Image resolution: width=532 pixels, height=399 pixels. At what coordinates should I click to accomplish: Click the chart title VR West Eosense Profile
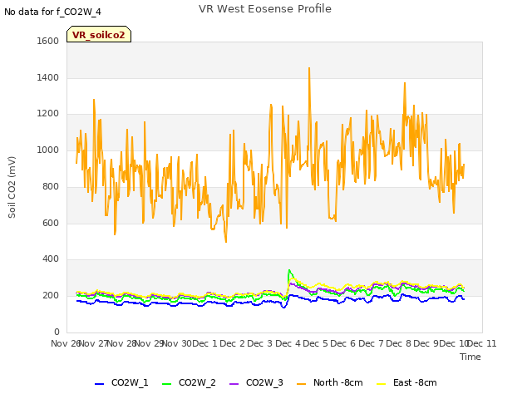point(265,9)
